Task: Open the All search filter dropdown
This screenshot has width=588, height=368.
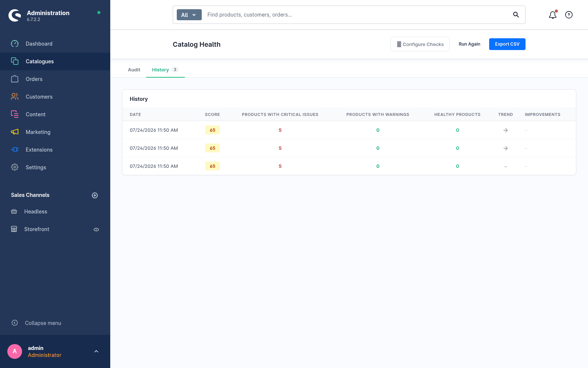Action: [189, 15]
